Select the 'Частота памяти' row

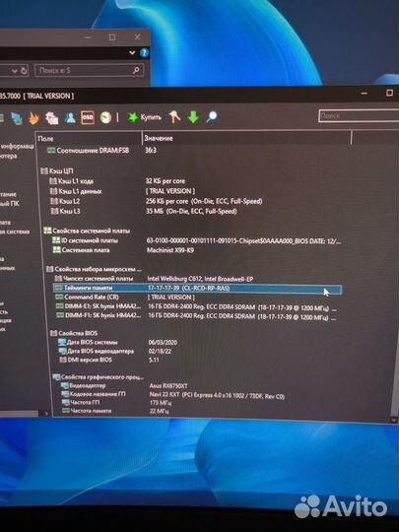point(87,411)
